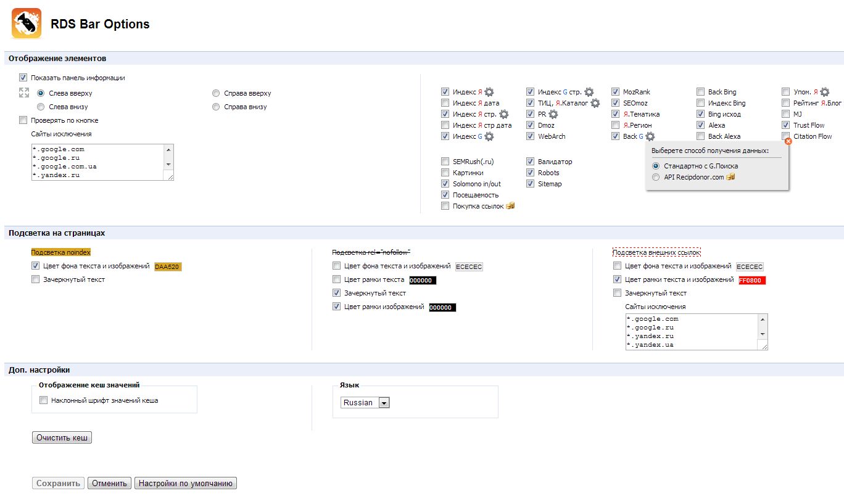Click scroll-down arrow in '*.google.com.ua' exclusion list
The width and height of the screenshot is (844, 504).
tap(168, 165)
